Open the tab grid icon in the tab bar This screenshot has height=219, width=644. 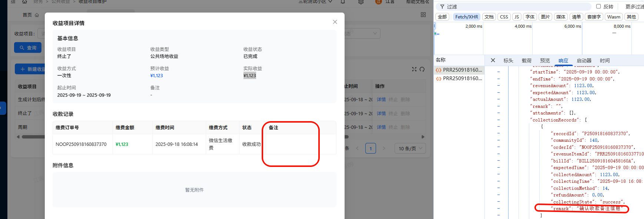[x=423, y=15]
